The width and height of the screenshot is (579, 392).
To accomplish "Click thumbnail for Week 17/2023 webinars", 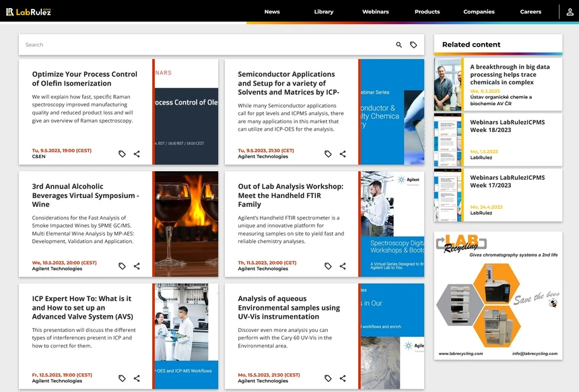I will point(448,195).
